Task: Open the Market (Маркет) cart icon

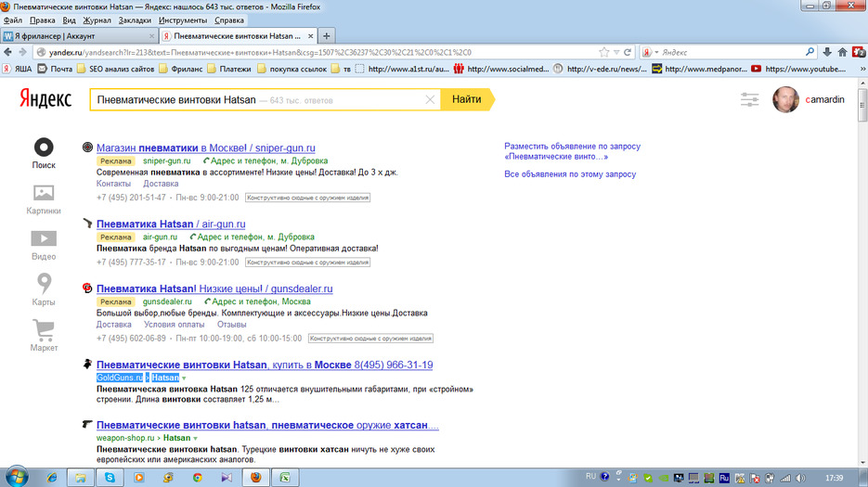Action: (44, 330)
